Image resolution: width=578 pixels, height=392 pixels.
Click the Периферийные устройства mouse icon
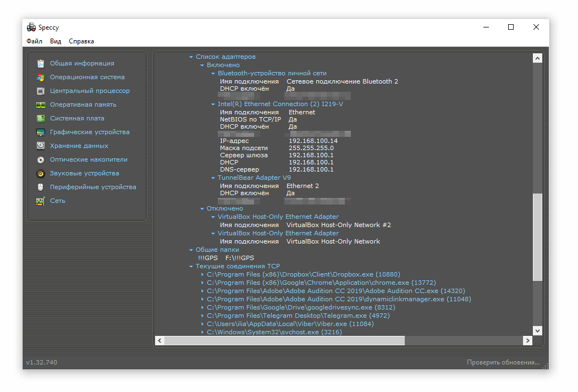tap(41, 187)
